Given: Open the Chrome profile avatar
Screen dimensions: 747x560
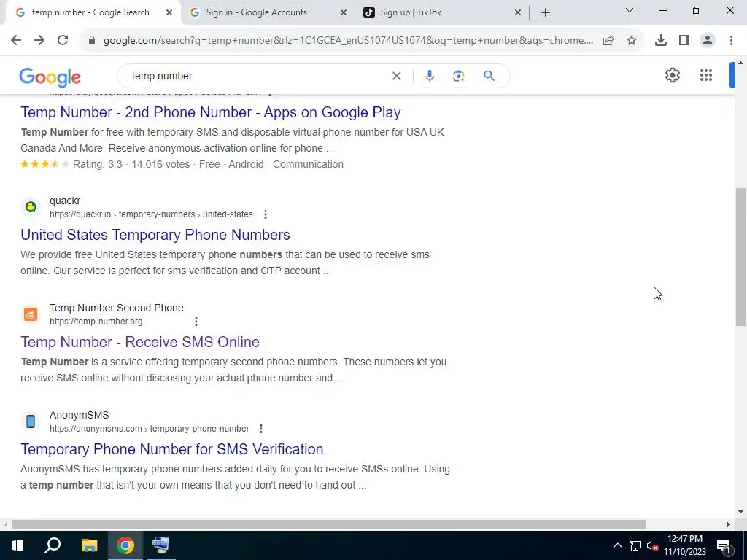Looking at the screenshot, I should (708, 41).
